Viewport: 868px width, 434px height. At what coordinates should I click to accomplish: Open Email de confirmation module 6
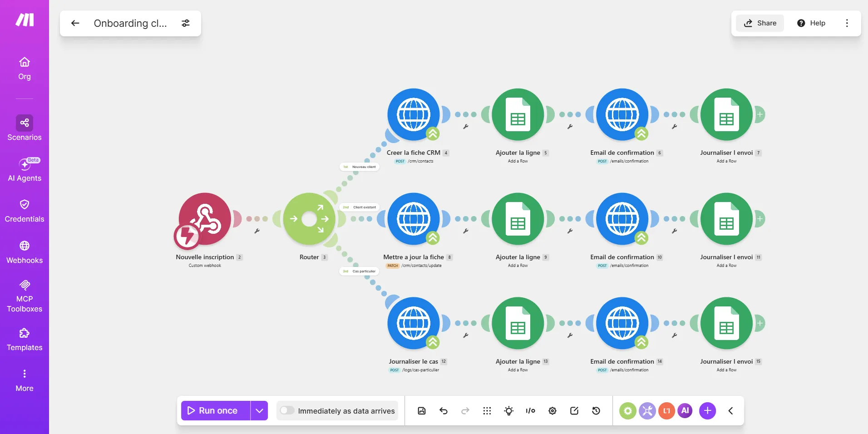(x=622, y=114)
